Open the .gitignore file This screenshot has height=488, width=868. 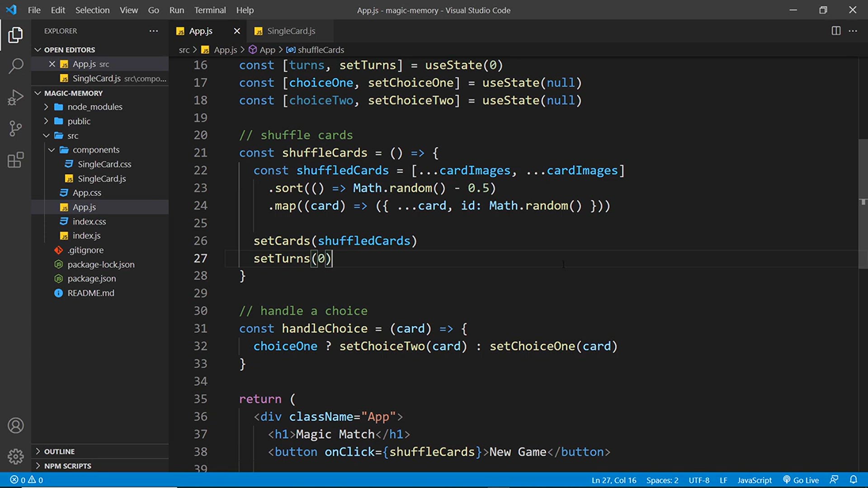pos(100,250)
